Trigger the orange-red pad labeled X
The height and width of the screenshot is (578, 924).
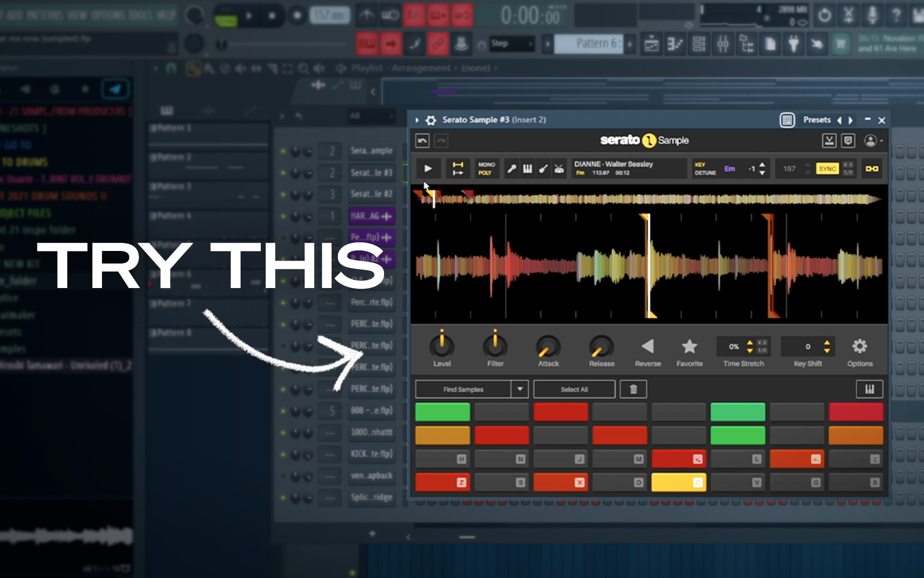(x=561, y=482)
